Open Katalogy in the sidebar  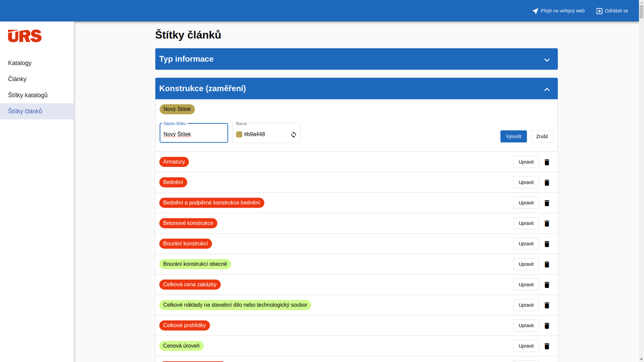[x=37, y=63]
